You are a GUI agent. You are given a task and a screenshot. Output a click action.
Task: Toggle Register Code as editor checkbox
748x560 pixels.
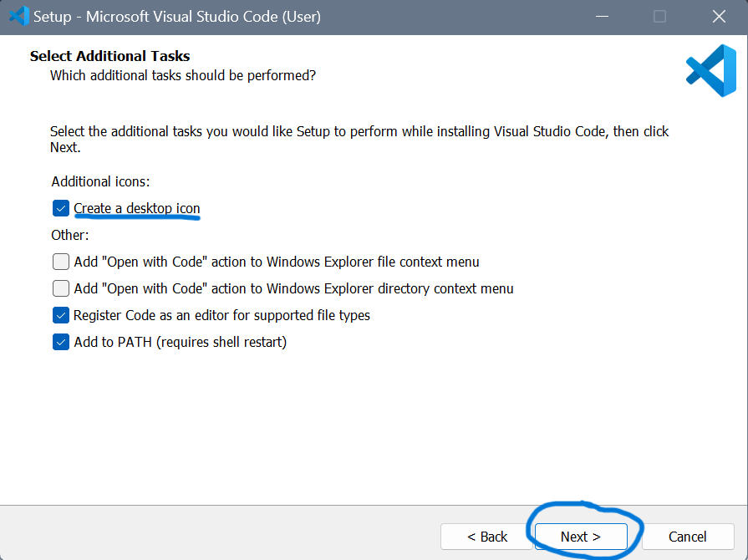point(60,315)
